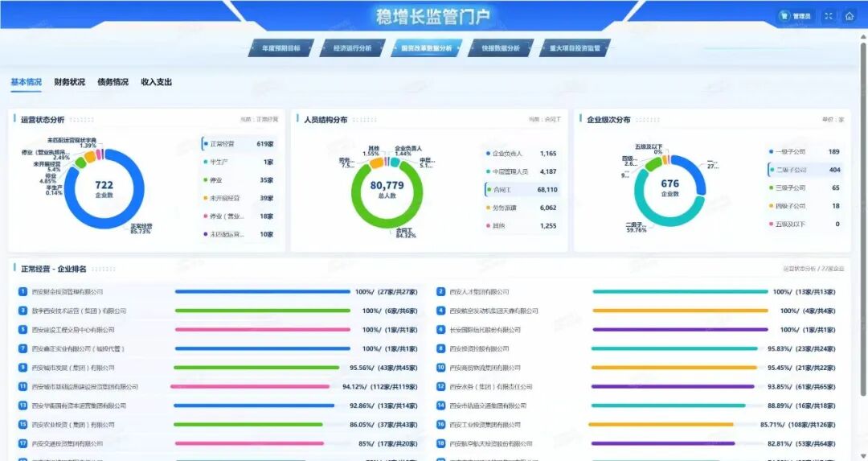This screenshot has height=461, width=868.
Task: Click the ranking text 93.85%/ (61家/共65家)
Action: pos(801,387)
